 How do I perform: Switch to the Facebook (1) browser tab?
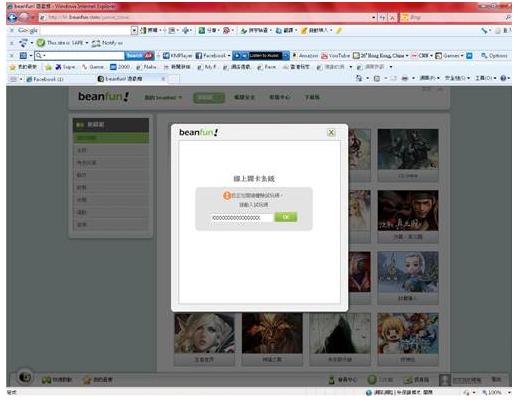[45, 79]
